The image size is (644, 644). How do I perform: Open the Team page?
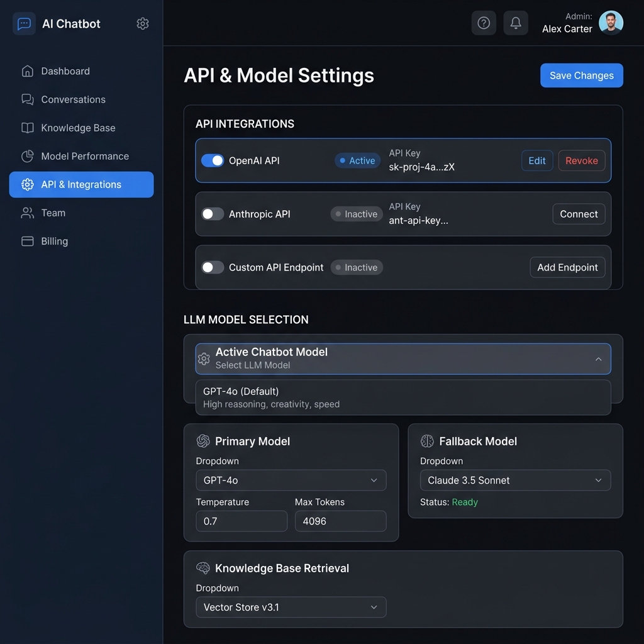(81, 213)
